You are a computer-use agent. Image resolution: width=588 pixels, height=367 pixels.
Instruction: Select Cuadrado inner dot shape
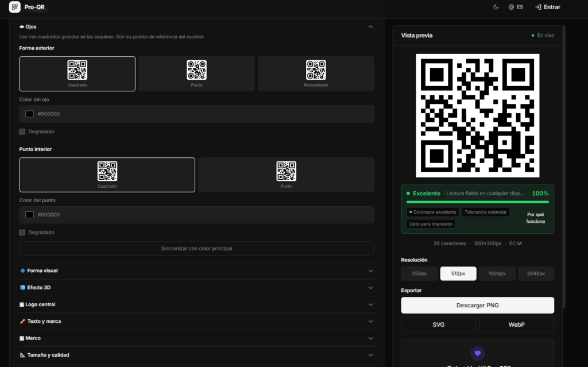tap(107, 175)
